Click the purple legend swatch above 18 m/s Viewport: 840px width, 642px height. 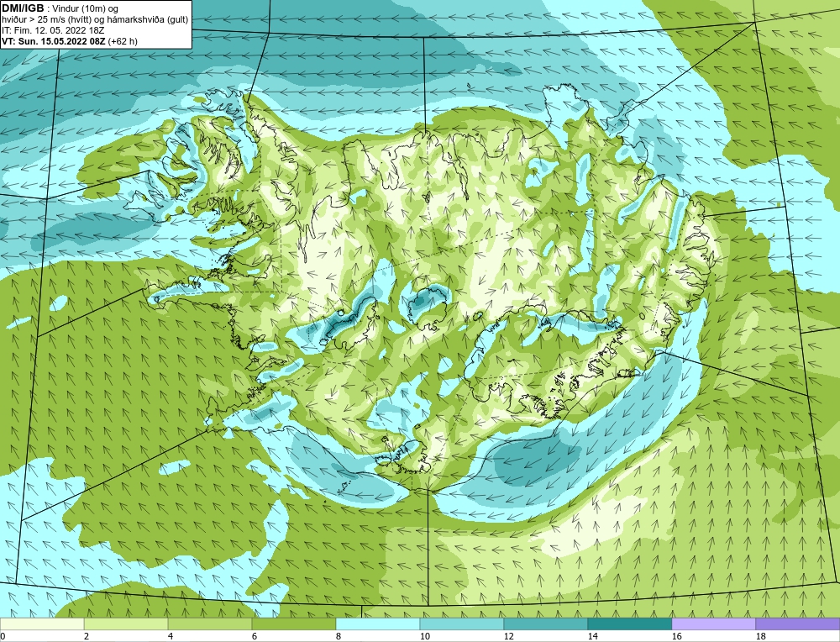coord(798,624)
